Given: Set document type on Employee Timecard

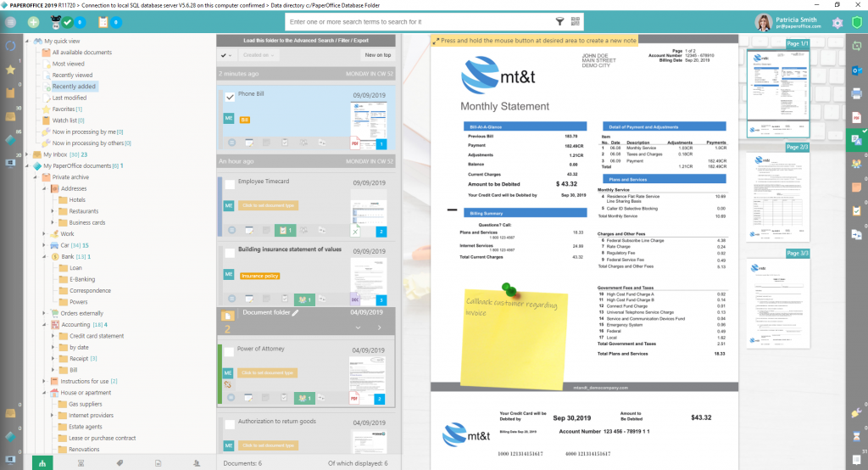Looking at the screenshot, I should click(x=269, y=205).
